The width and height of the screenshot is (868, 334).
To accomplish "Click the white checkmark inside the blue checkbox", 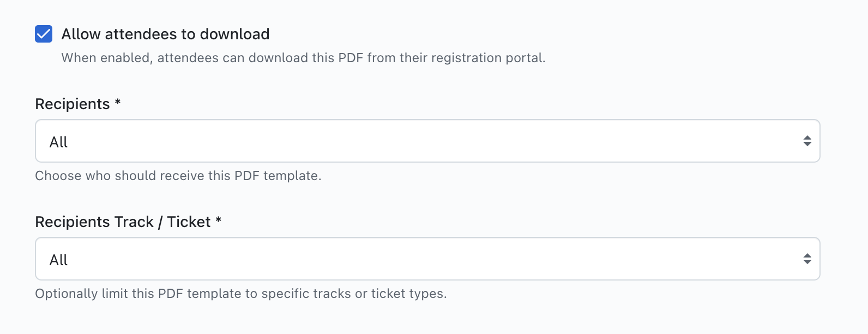I will point(44,34).
